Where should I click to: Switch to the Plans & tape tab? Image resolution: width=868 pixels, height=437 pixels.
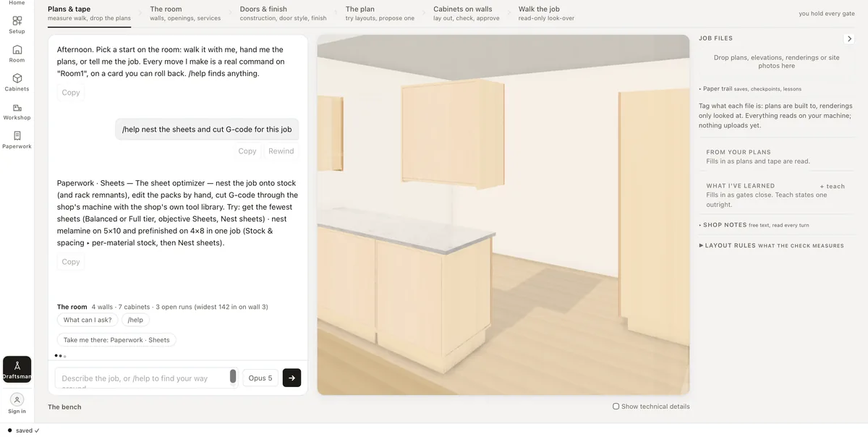[x=89, y=13]
